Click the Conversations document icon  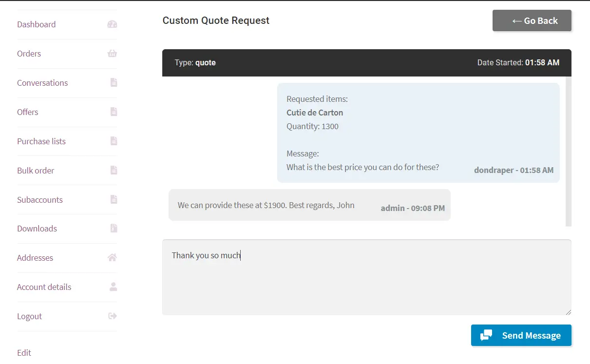[114, 83]
